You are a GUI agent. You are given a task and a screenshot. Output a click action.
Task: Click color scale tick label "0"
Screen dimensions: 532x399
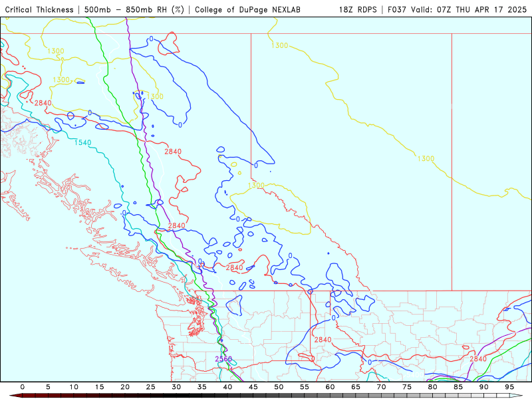point(23,387)
